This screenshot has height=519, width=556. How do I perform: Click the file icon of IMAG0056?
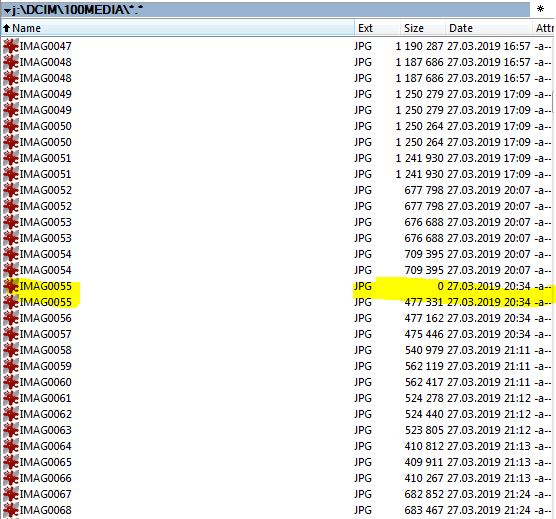click(x=11, y=318)
